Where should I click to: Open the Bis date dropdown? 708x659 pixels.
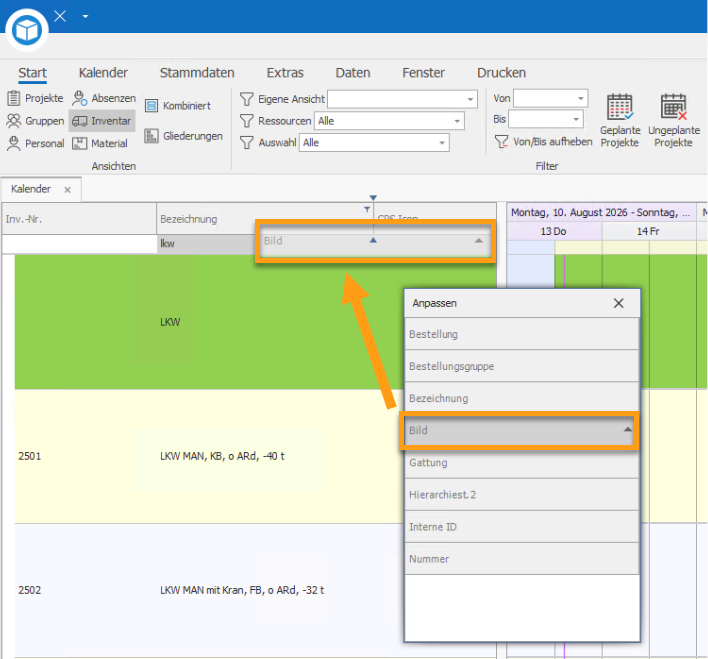coord(576,119)
